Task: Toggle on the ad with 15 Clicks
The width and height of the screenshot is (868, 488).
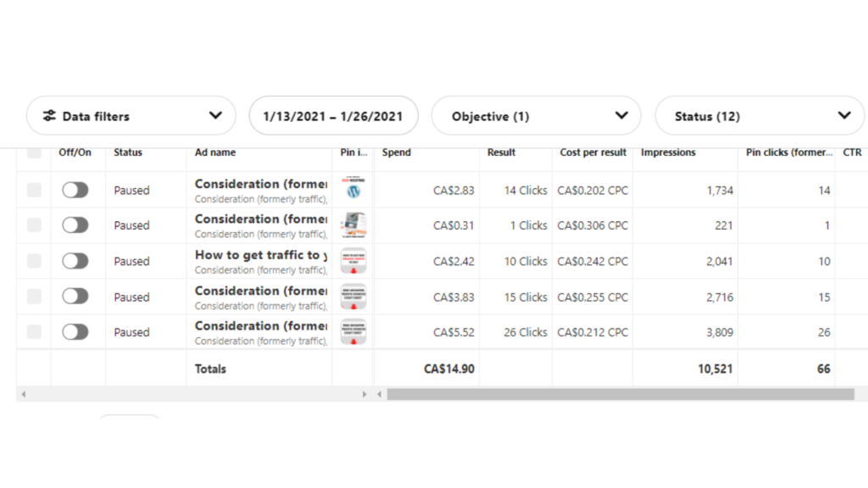Action: pos(75,296)
